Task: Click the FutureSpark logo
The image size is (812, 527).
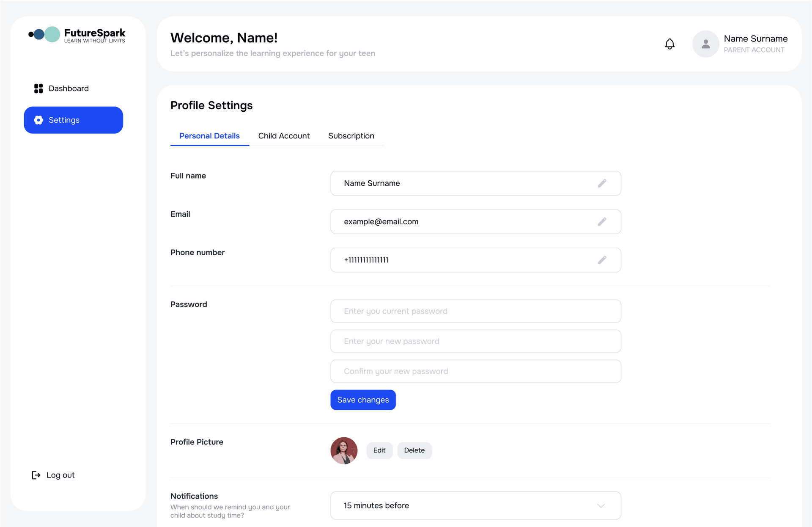Action: [x=77, y=35]
